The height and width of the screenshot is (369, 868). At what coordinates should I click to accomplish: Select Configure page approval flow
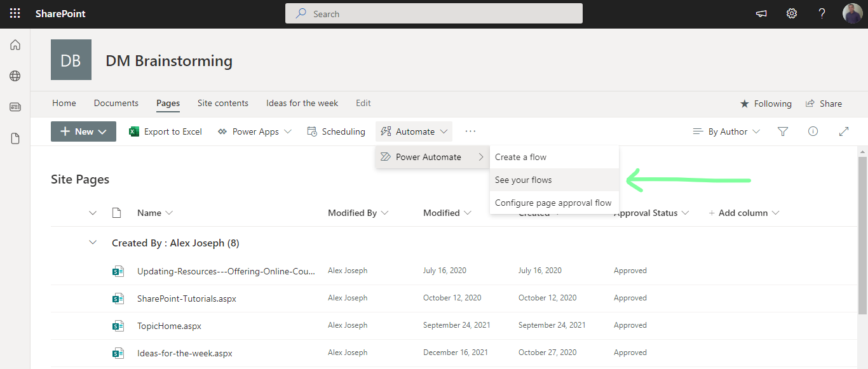coord(554,203)
